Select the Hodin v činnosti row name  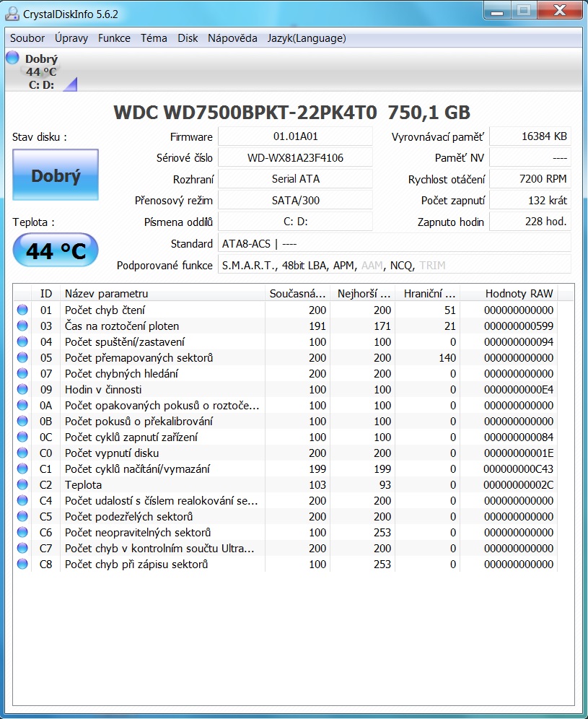click(x=103, y=389)
